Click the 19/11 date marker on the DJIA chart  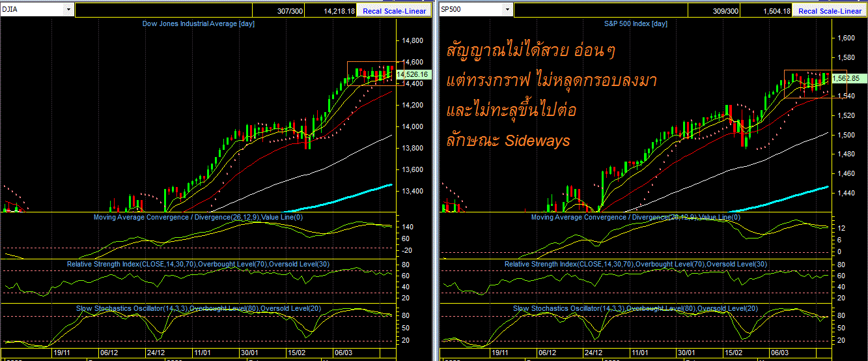(63, 352)
